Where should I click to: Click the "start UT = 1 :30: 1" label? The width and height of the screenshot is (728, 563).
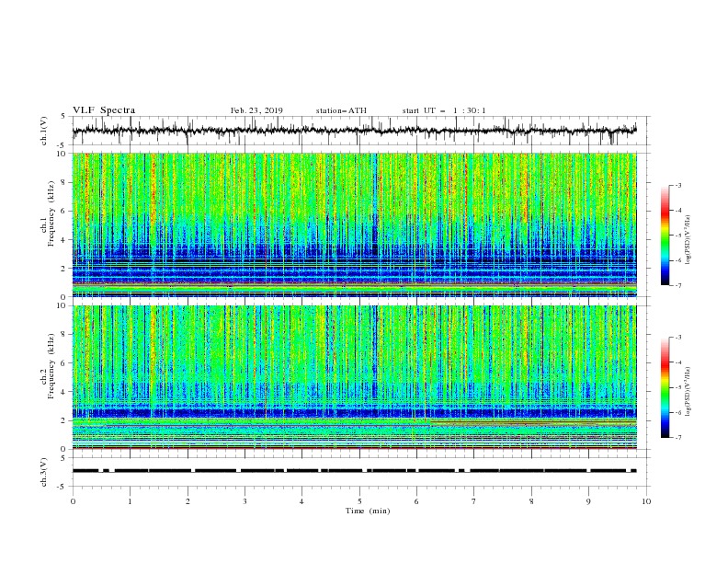[444, 110]
